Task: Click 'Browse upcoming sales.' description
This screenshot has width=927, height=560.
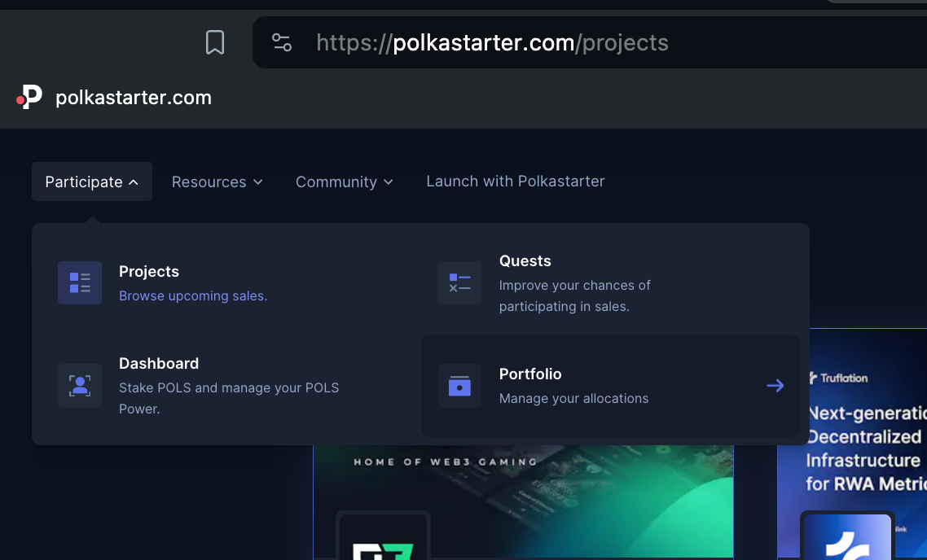Action: (193, 296)
